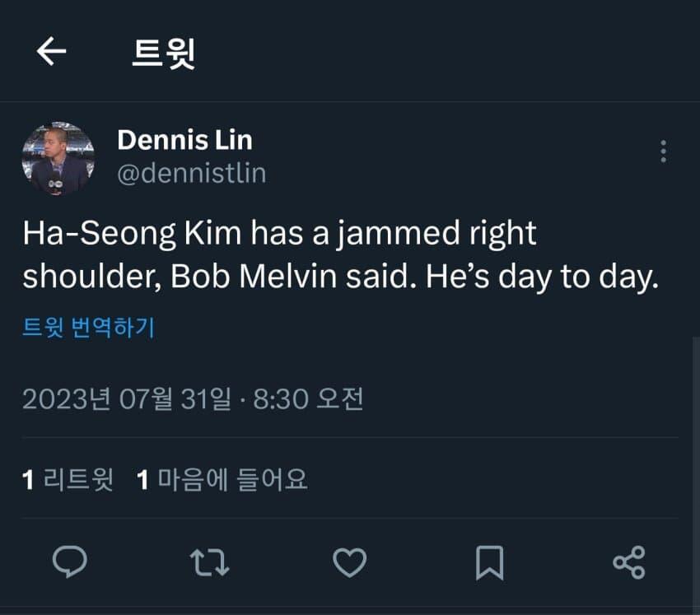
Task: Click the 2023년 07월 31일 date
Action: tap(126, 399)
